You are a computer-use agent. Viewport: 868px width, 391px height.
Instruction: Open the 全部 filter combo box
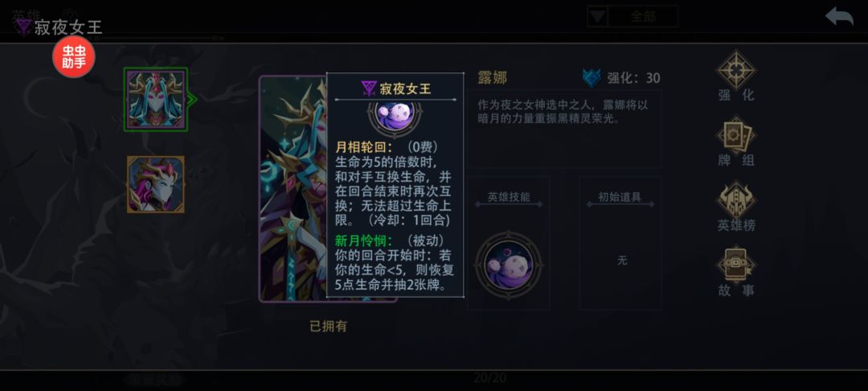633,17
